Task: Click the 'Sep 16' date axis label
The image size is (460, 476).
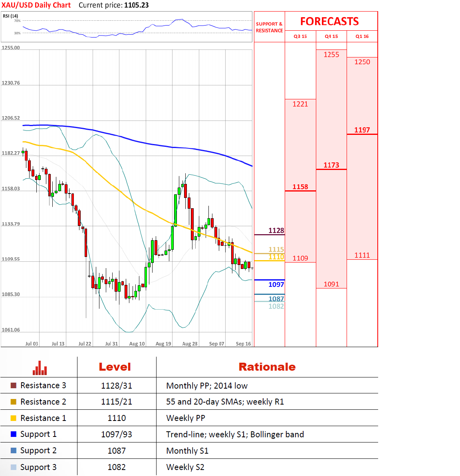Action: tap(243, 344)
